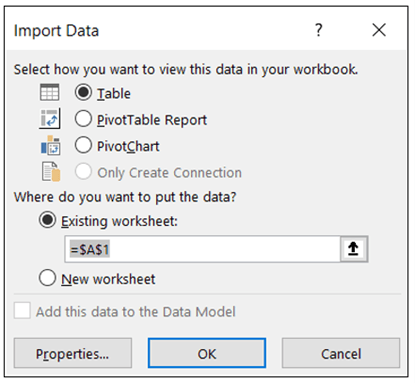
Task: Click the Table grid icon
Action: click(x=50, y=92)
